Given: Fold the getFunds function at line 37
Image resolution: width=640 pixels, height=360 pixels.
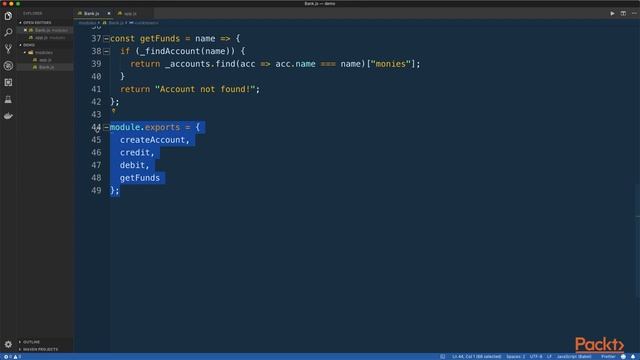Looking at the screenshot, I should (106, 39).
